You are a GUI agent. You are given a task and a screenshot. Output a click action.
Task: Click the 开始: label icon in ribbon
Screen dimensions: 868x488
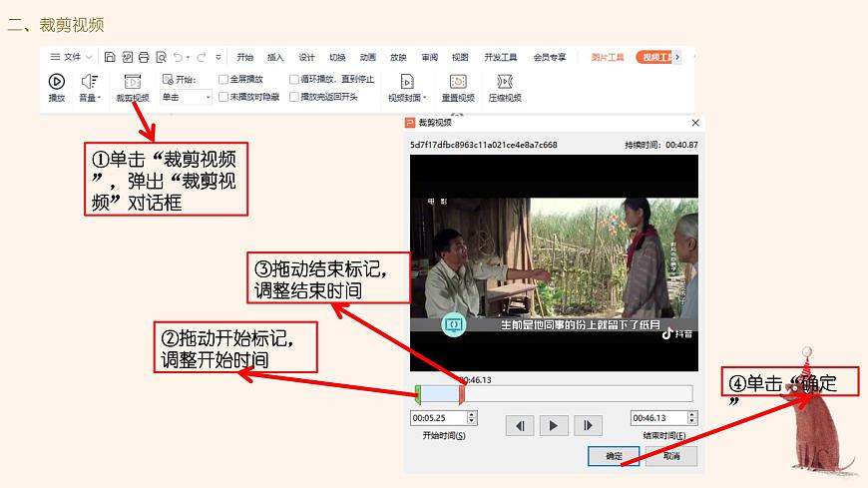tap(168, 79)
